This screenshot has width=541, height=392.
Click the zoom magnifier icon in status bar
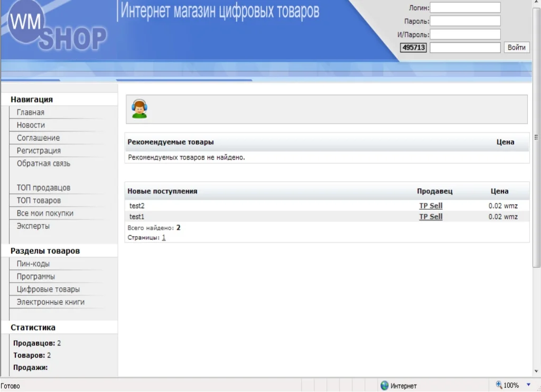[x=499, y=385]
